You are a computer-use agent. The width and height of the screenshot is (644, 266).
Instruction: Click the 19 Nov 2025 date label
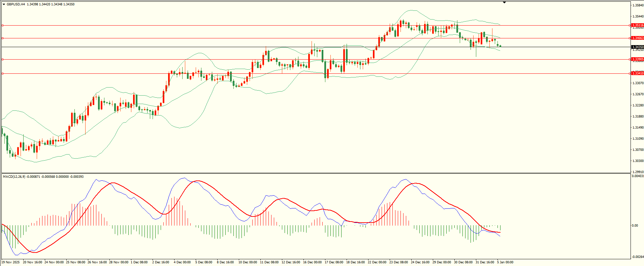(10, 262)
